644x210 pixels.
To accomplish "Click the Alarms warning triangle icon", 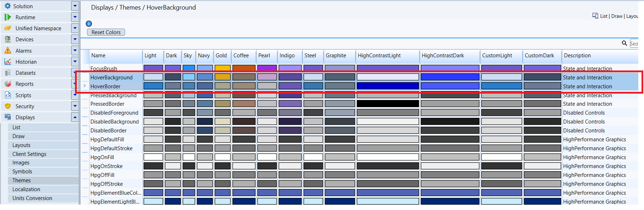I will point(7,51).
